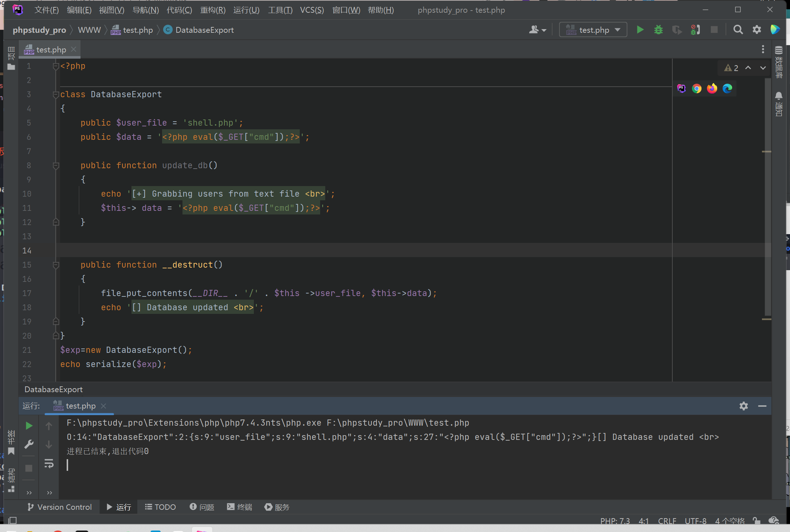Image resolution: width=790 pixels, height=532 pixels.
Task: Close the test.php editor tab
Action: [x=74, y=49]
